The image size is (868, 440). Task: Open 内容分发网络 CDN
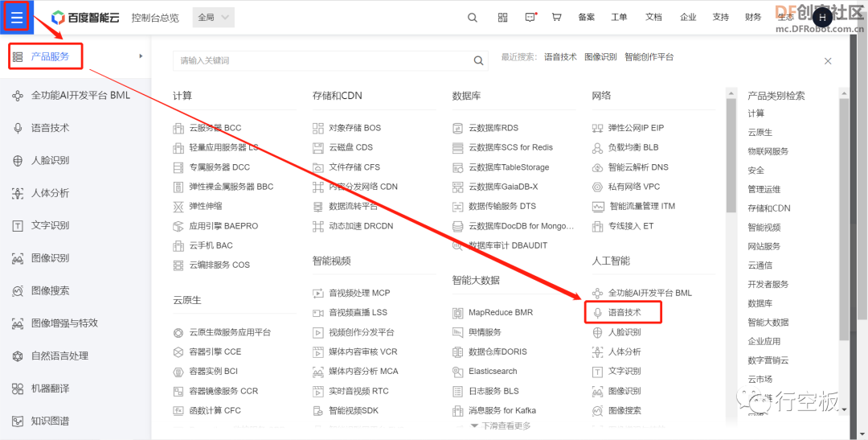[x=363, y=187]
